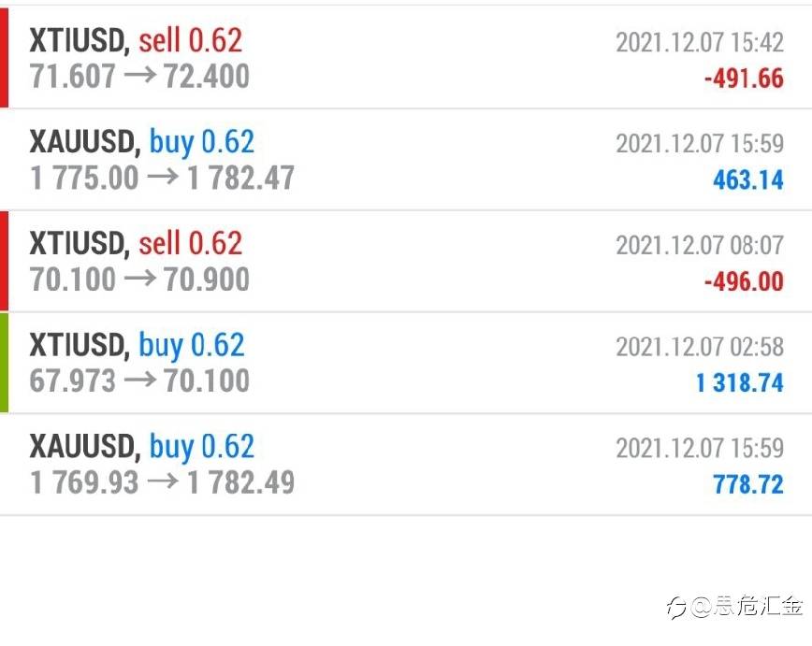Open the XTIUSD sell trade closed at 70.900
This screenshot has width=812, height=646.
[x=406, y=262]
